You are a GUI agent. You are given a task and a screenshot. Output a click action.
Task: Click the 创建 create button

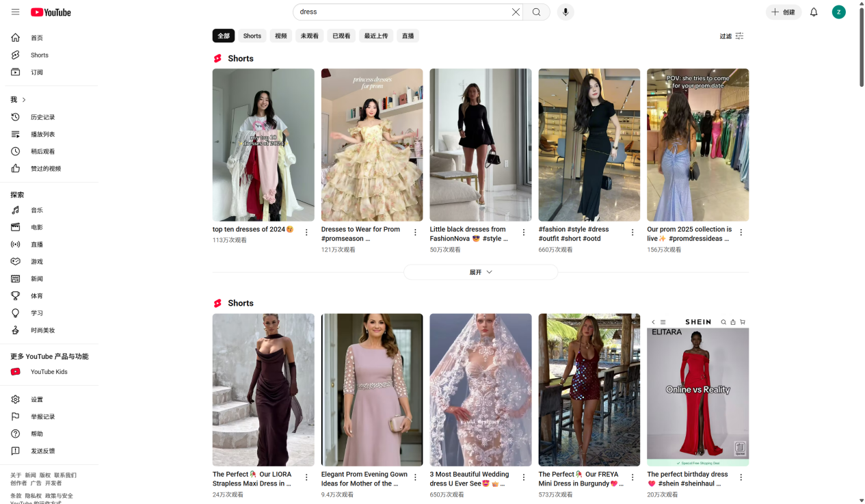(783, 12)
